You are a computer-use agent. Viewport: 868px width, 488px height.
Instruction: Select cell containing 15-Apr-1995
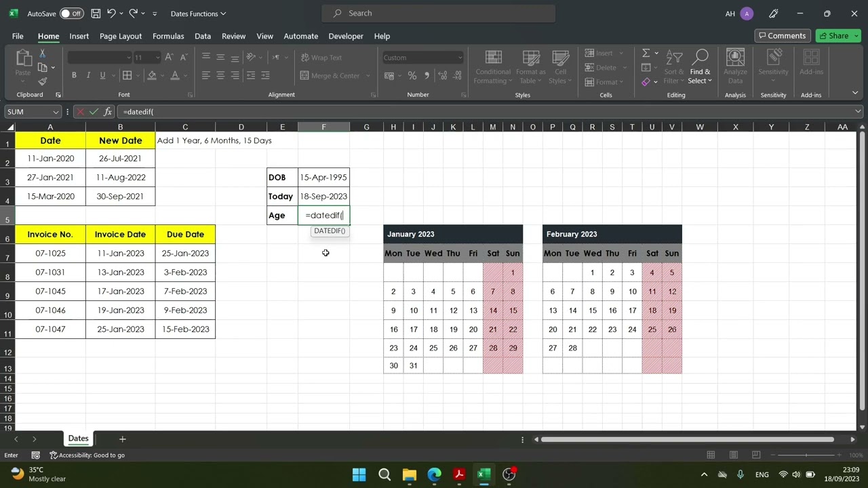coord(323,178)
